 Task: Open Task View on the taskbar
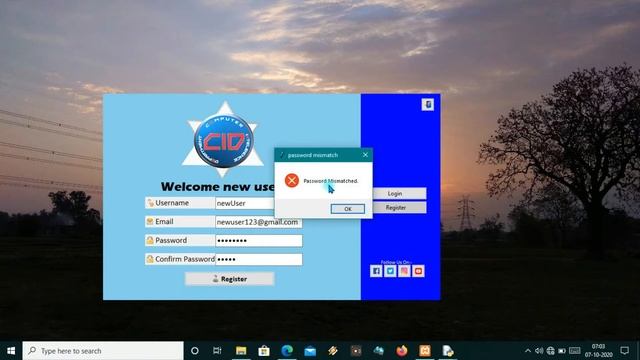(217, 351)
